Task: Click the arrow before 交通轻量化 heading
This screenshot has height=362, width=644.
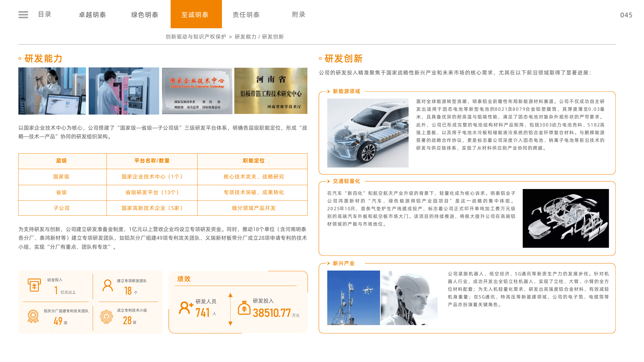Action: [328, 181]
